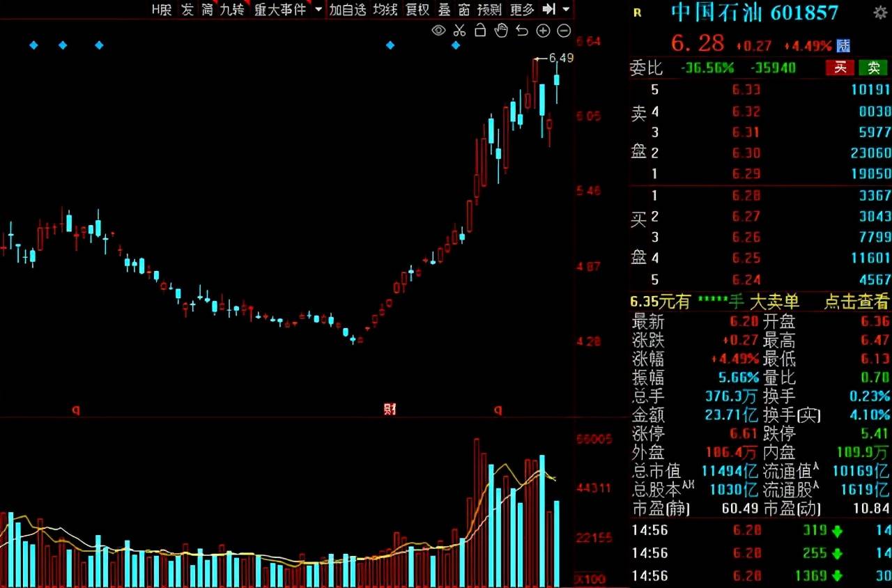Select the scissors cut tool icon

click(459, 30)
